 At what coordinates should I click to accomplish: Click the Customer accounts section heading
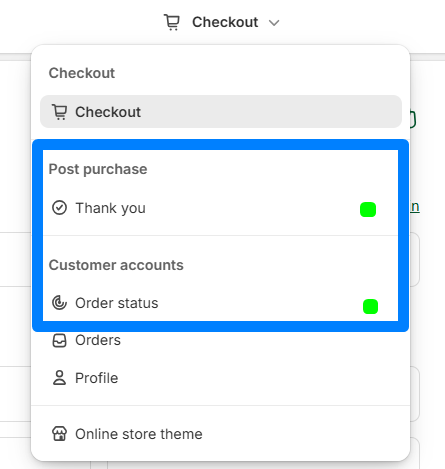[116, 265]
